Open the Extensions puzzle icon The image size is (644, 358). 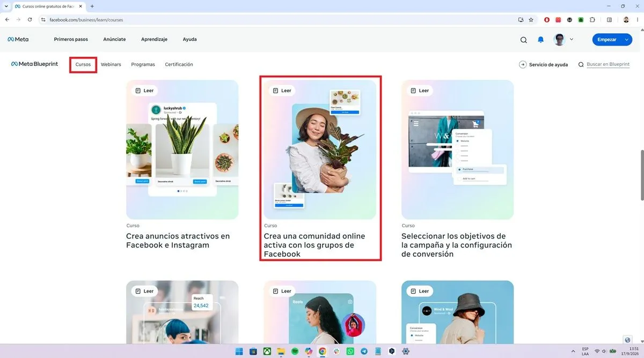[x=592, y=20]
